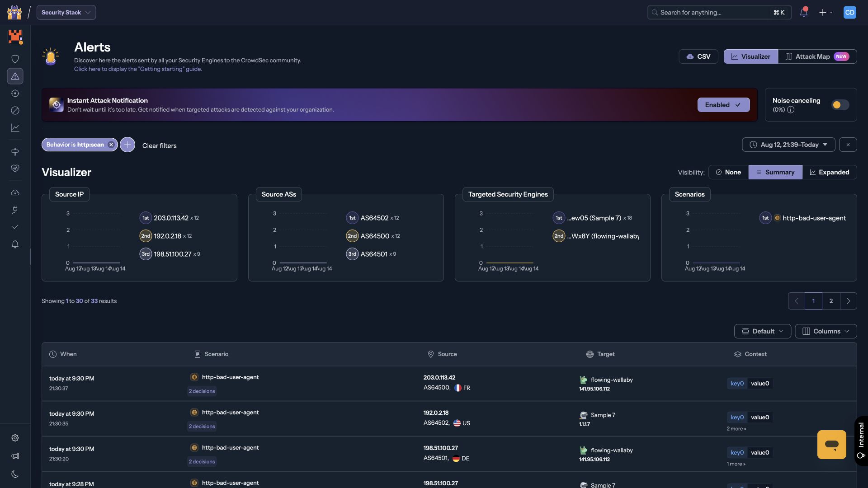
Task: Sort by the Scenario column header
Action: (211, 354)
